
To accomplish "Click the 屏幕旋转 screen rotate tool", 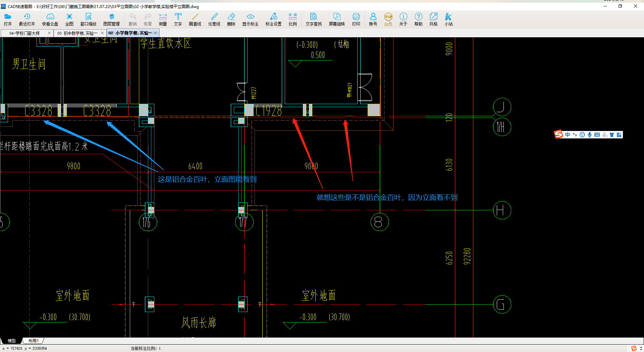I will 337,19.
